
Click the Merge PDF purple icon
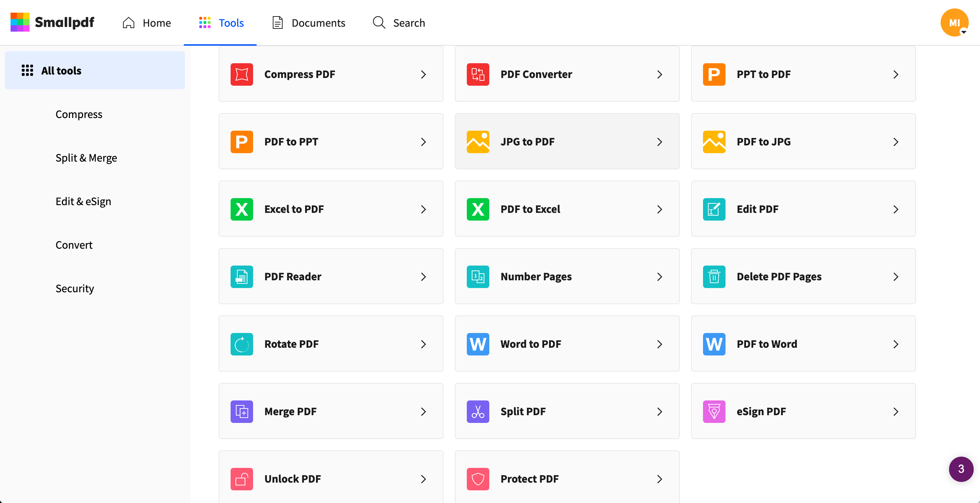(241, 411)
